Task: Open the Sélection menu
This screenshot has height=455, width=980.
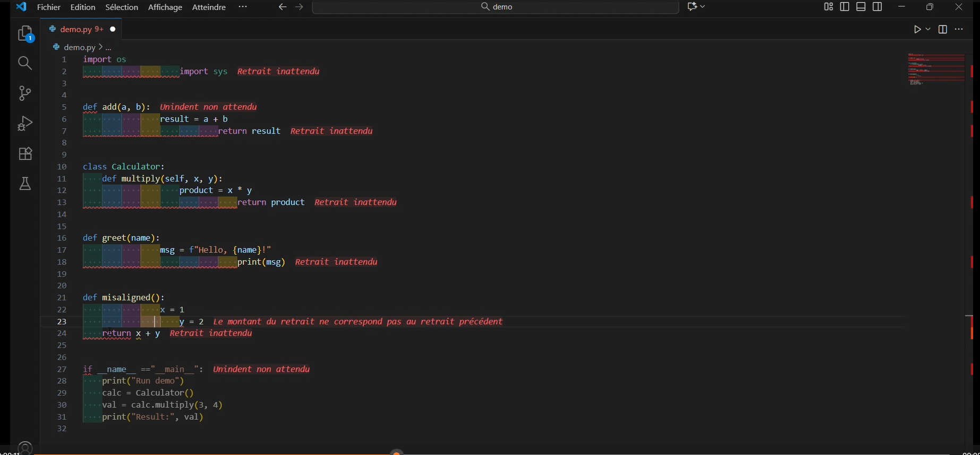Action: click(122, 7)
